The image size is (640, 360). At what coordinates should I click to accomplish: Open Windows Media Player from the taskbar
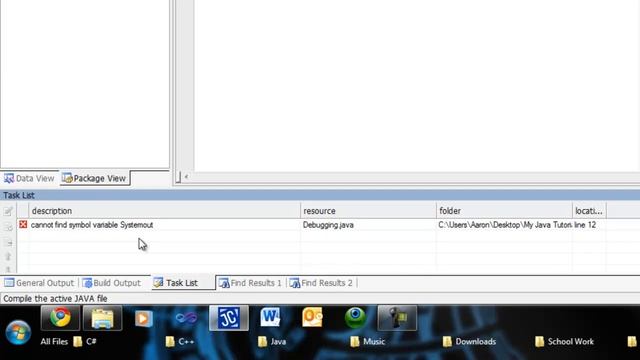pyautogui.click(x=144, y=318)
